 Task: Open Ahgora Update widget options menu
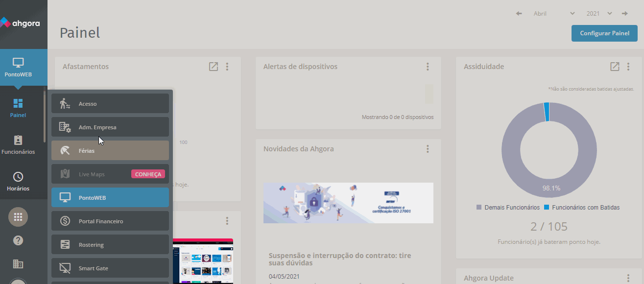[628, 278]
